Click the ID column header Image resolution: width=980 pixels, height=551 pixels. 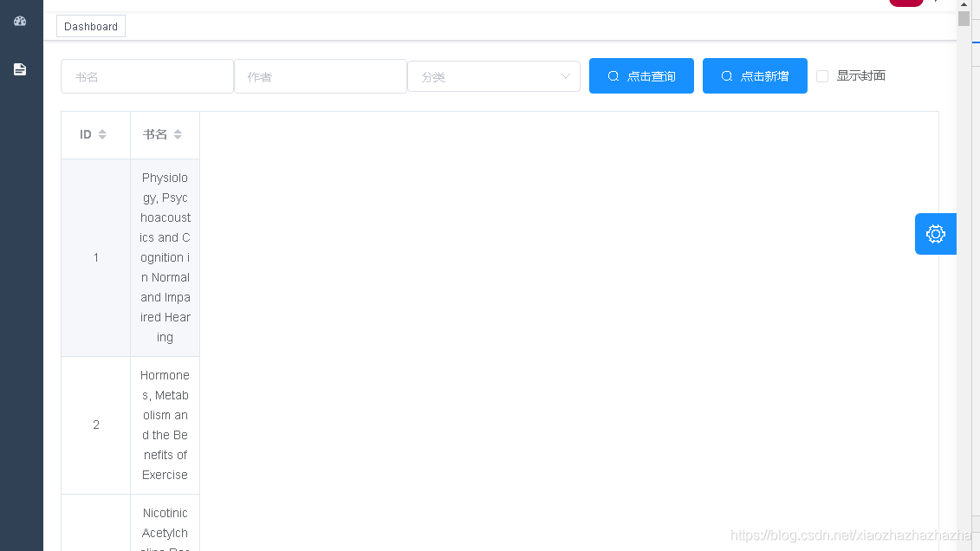tap(95, 135)
